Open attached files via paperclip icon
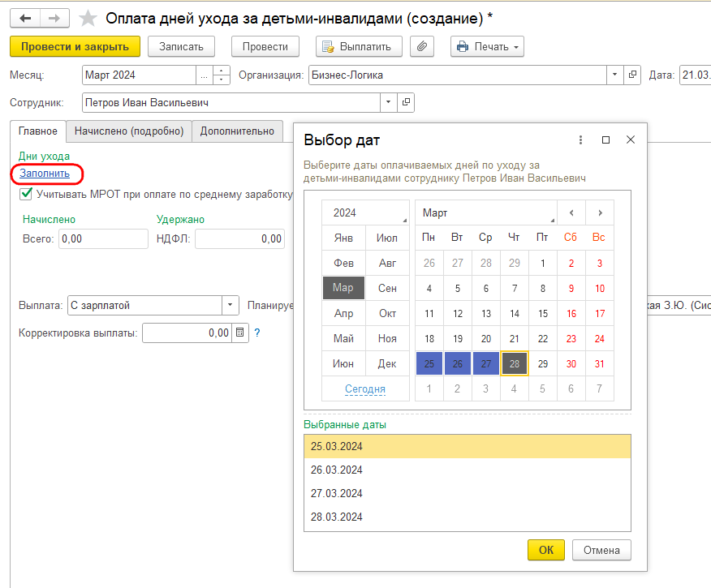The height and width of the screenshot is (588, 711). tap(422, 46)
